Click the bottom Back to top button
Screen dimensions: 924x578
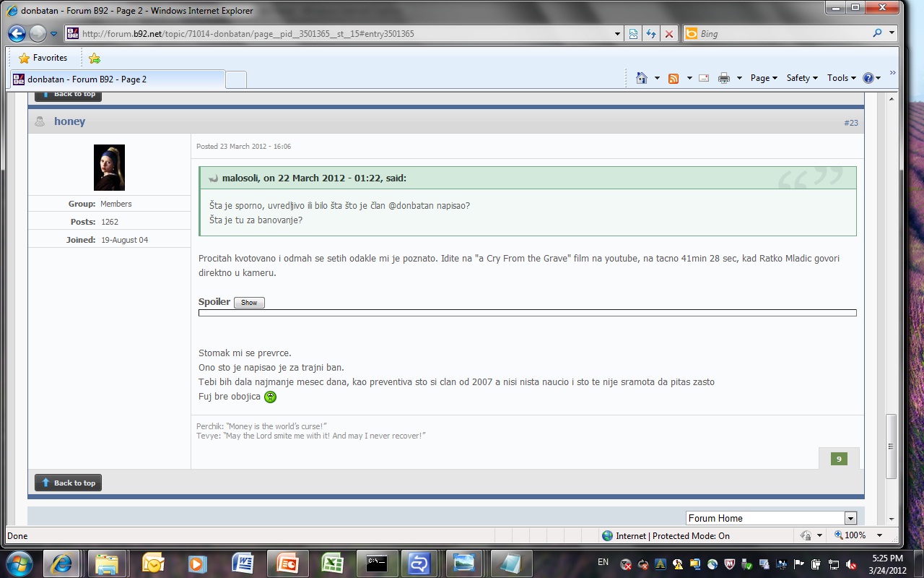click(69, 483)
